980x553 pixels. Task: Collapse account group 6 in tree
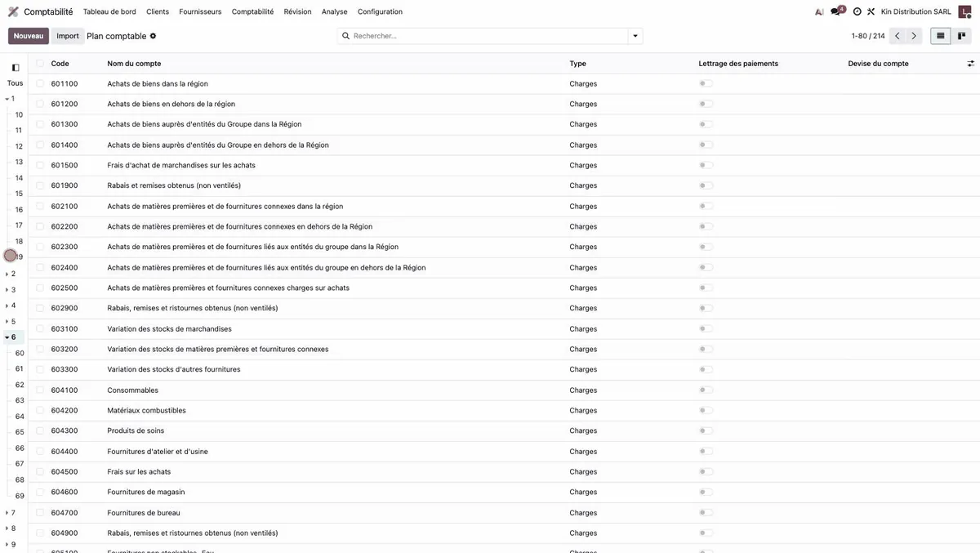coord(7,337)
